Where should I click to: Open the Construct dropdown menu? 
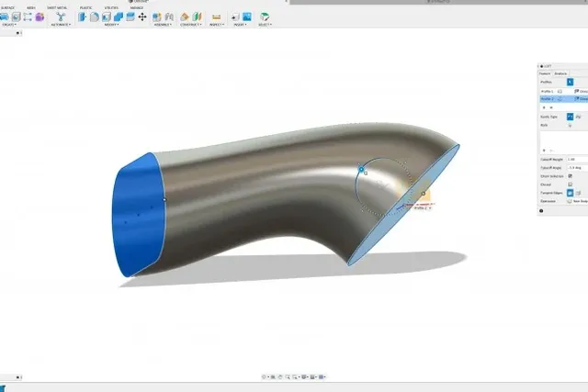click(191, 25)
